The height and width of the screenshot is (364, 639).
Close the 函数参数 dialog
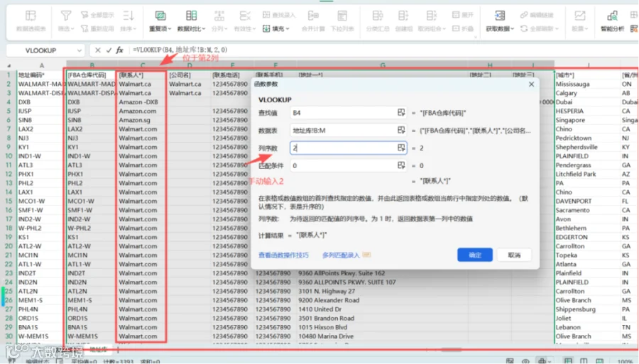tap(531, 84)
